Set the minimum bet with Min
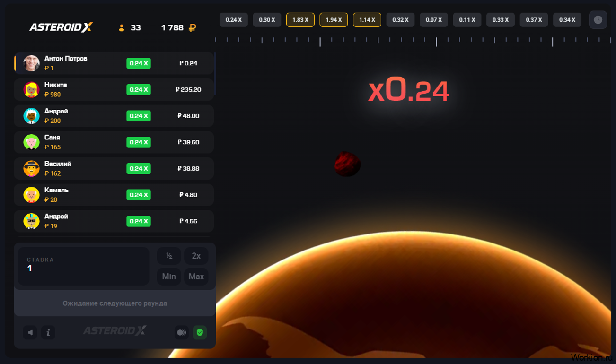Viewport: 616px width, 364px height. [x=169, y=277]
